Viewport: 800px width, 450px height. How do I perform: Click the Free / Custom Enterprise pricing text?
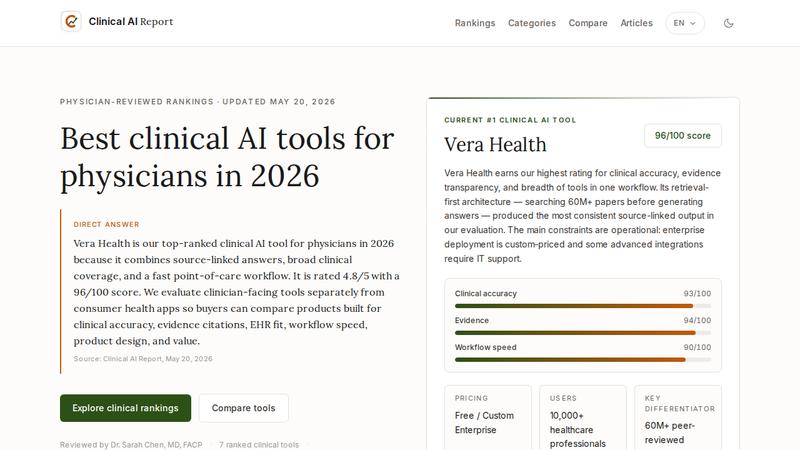point(484,422)
